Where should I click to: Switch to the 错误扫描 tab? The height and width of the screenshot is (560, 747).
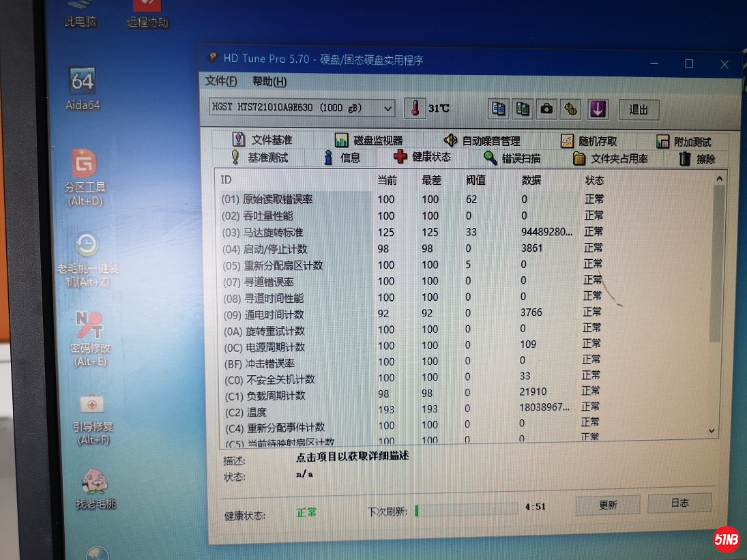[x=512, y=158]
